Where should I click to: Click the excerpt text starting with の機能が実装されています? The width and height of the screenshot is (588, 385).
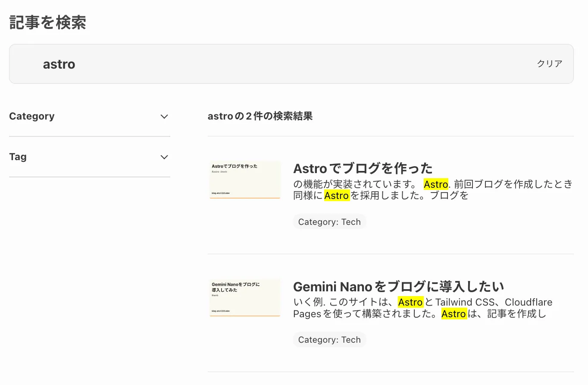(x=353, y=185)
